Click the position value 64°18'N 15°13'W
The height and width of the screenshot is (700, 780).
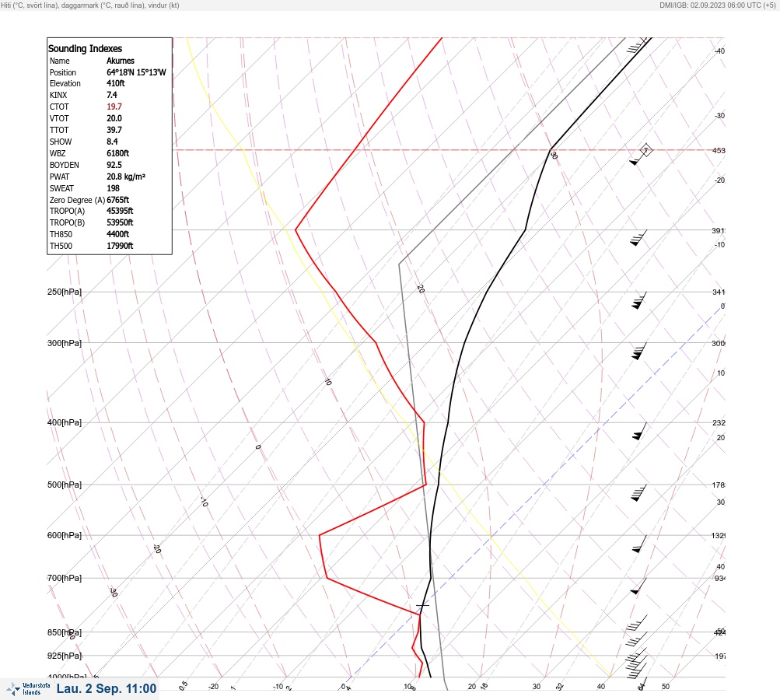136,72
